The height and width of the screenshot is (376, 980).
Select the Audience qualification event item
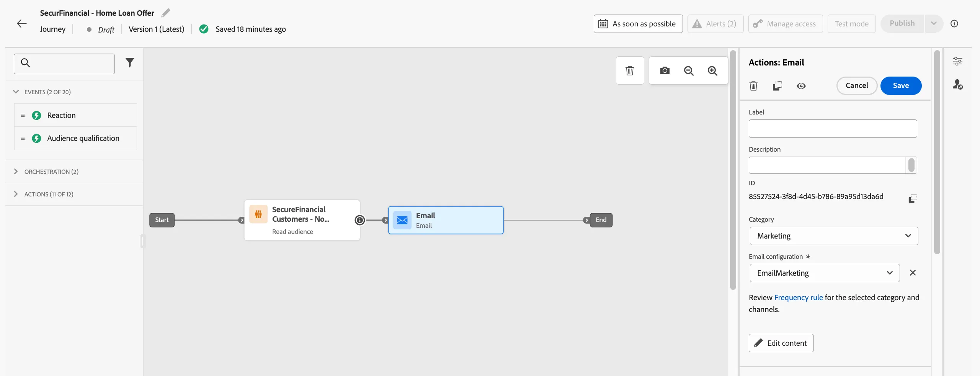tap(75, 138)
